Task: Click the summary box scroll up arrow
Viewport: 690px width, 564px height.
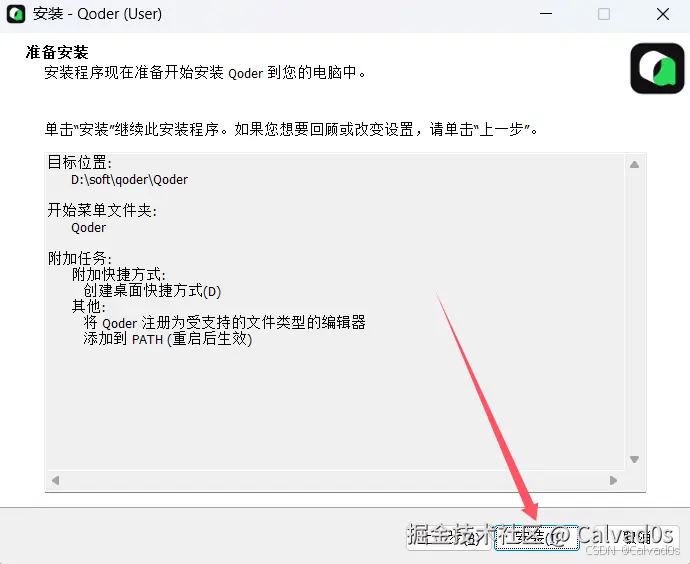Action: tap(634, 165)
